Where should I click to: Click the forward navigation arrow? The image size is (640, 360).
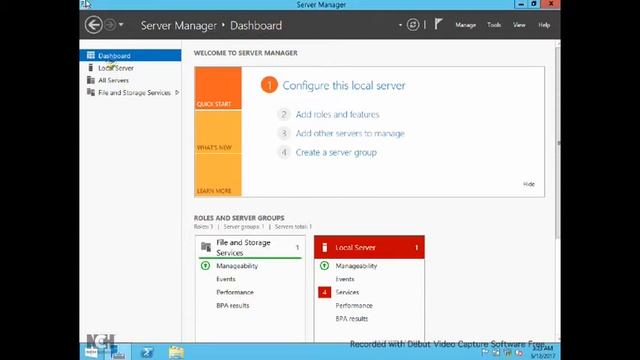pos(110,25)
